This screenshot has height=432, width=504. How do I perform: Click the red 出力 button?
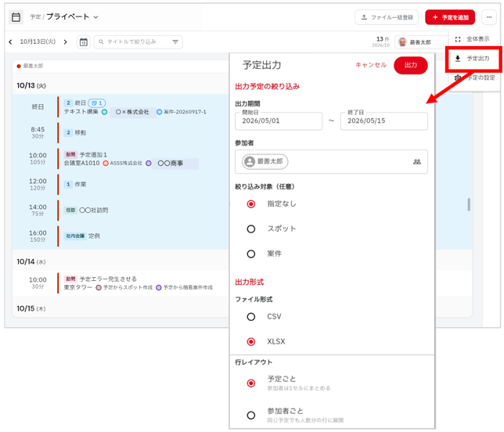pyautogui.click(x=411, y=65)
